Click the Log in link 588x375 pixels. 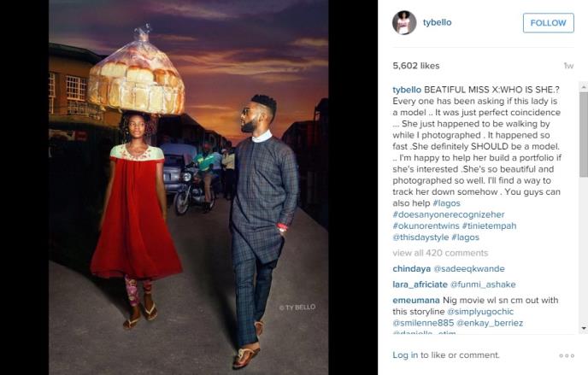[405, 355]
